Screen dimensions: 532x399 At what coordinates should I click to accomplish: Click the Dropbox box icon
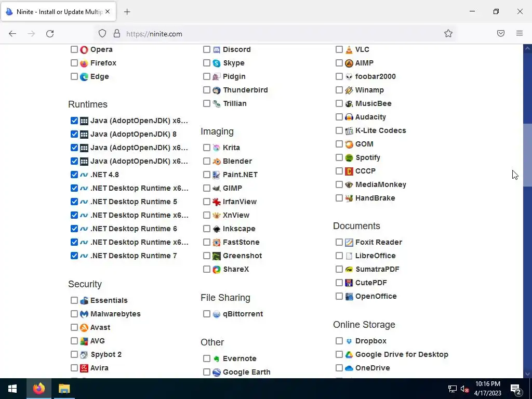(x=349, y=341)
